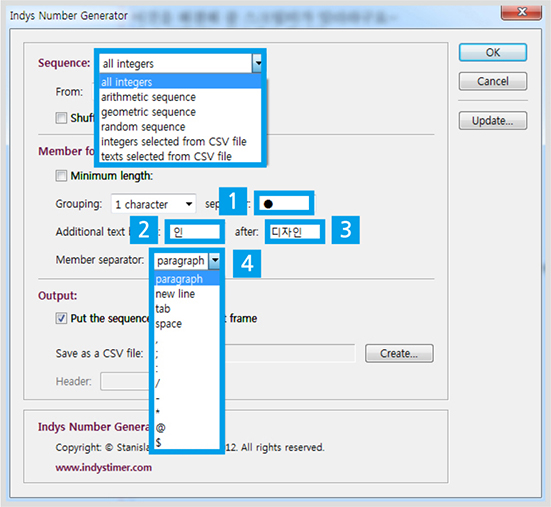
Task: Select 'tab' member separator
Action: pos(187,308)
